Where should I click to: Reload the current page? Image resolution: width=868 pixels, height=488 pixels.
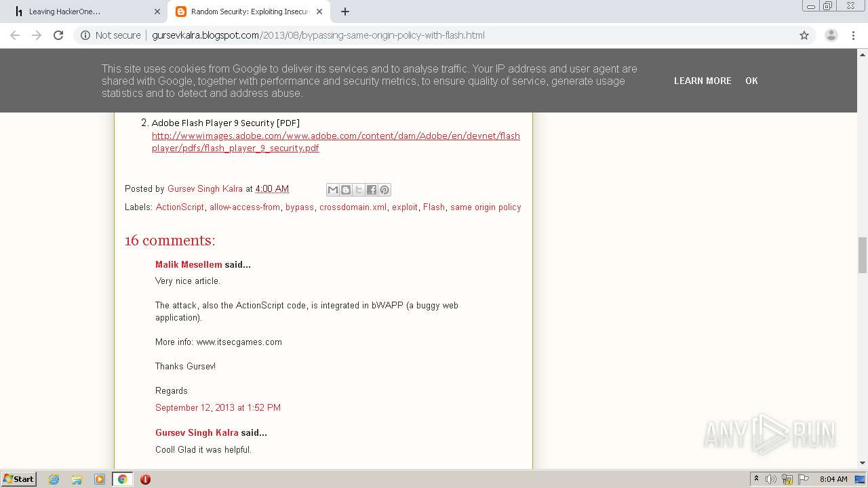(x=58, y=35)
